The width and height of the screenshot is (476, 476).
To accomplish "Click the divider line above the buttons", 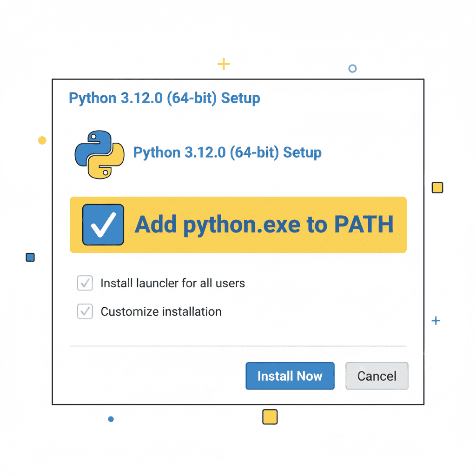I will 238,345.
